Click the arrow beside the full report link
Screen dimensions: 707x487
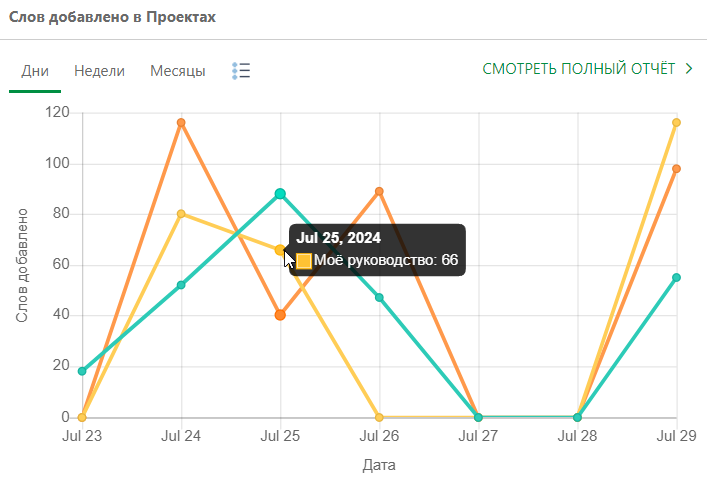tap(689, 69)
